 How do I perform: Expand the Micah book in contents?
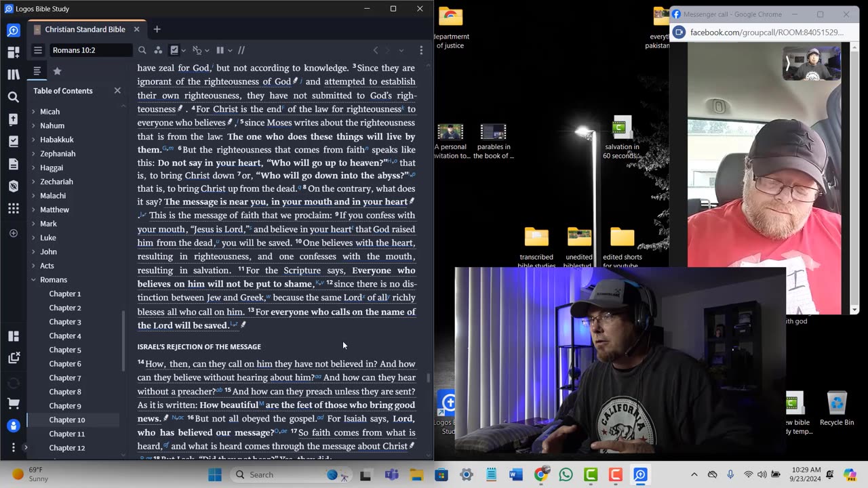tap(33, 112)
